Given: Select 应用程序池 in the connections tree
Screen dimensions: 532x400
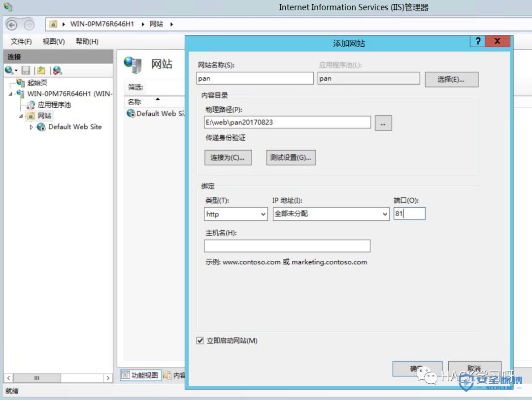Looking at the screenshot, I should (x=54, y=105).
